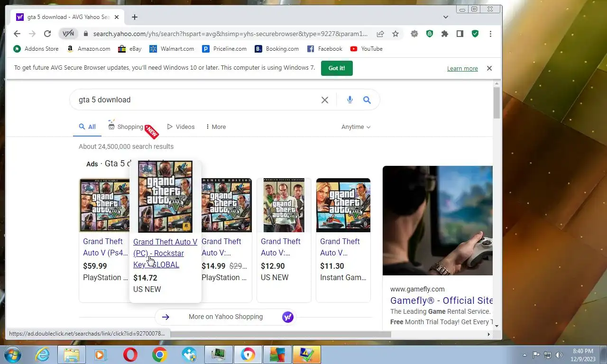Switch to the Shopping tab
Image resolution: width=607 pixels, height=364 pixels.
(126, 127)
